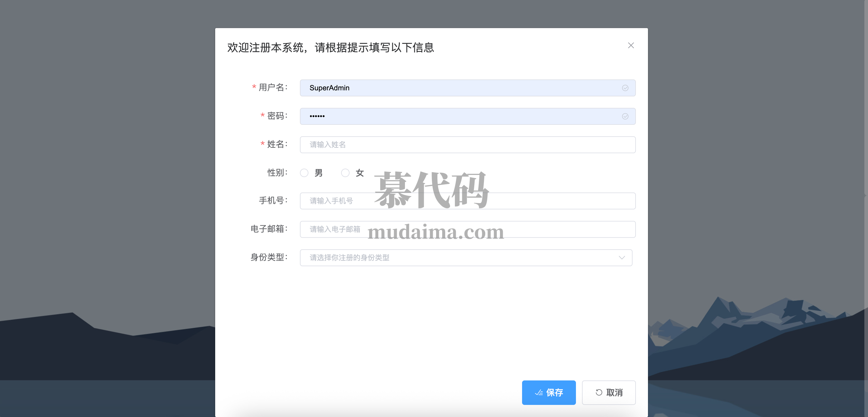868x417 pixels.
Task: Click the 男 gender label text
Action: tap(318, 173)
